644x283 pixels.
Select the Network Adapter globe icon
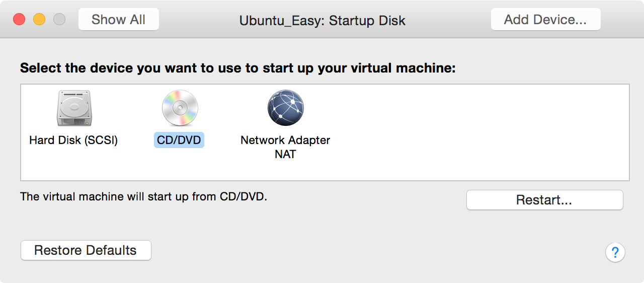click(x=285, y=108)
